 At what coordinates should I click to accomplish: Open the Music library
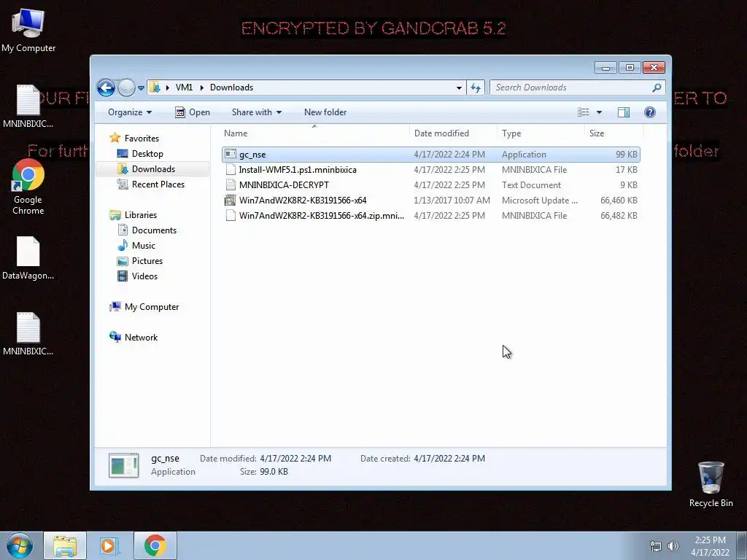coord(144,245)
